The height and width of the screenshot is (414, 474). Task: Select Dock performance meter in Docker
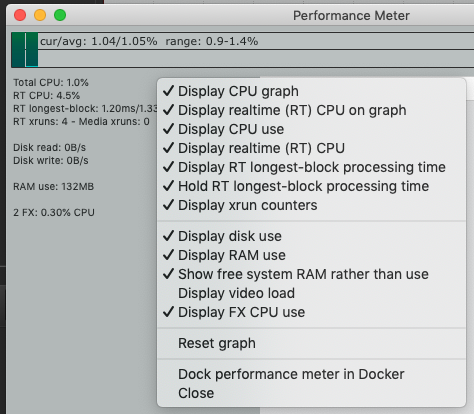(311, 374)
